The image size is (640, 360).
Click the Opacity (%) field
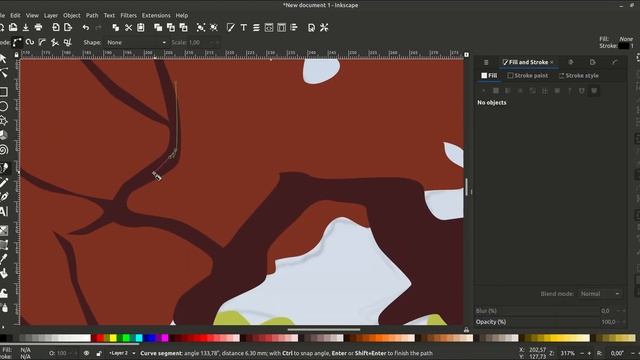[x=551, y=322]
